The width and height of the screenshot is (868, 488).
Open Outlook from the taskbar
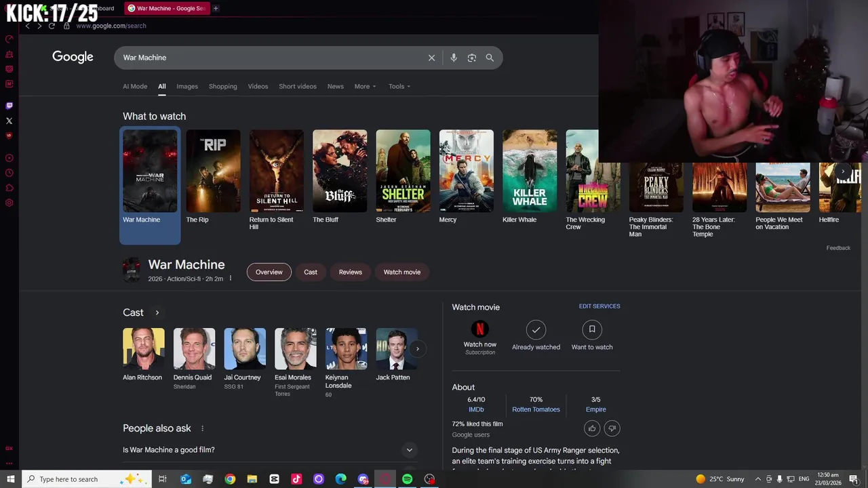coord(186,479)
